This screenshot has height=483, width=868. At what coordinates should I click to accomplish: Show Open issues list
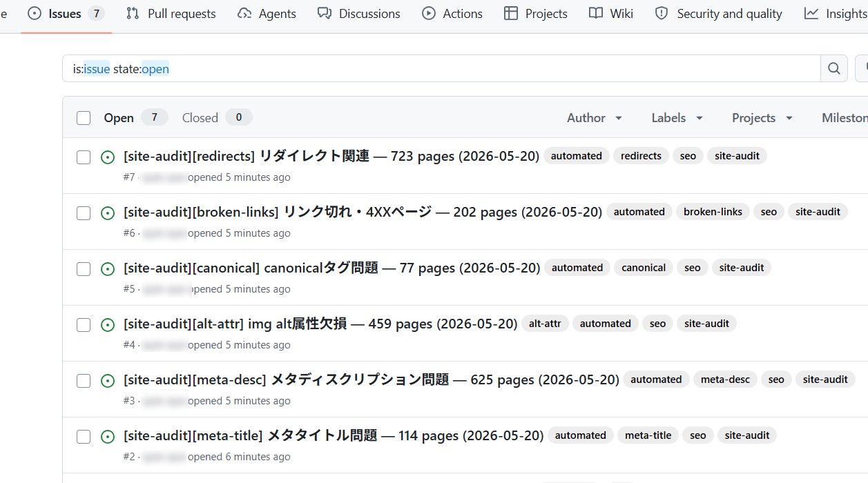(135, 117)
